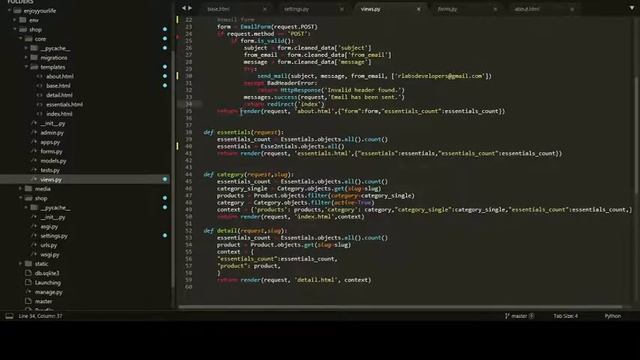Viewport: 640px width, 360px height.
Task: Open models.py in the sidebar
Action: [x=53, y=161]
